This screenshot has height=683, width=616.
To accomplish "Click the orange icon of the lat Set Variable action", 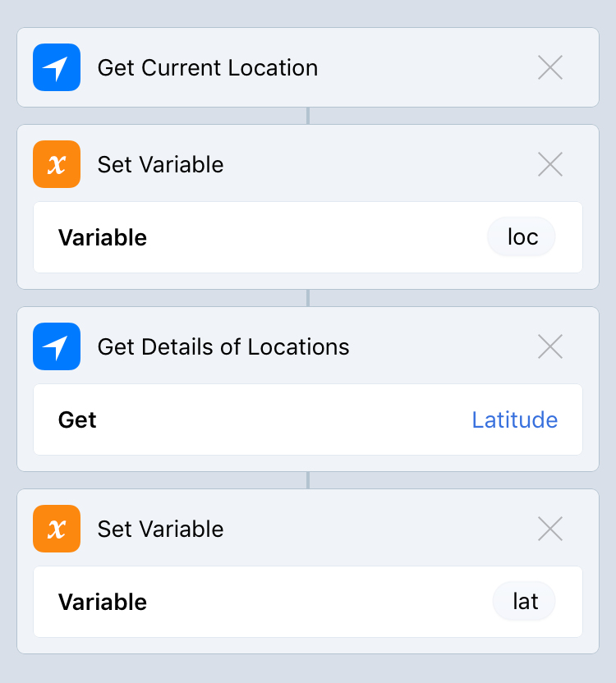I will [57, 529].
